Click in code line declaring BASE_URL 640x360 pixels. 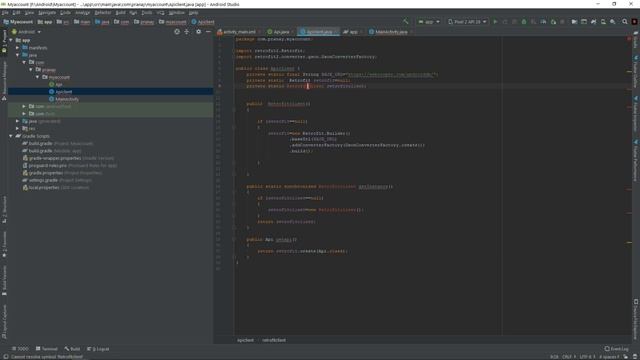(x=342, y=75)
